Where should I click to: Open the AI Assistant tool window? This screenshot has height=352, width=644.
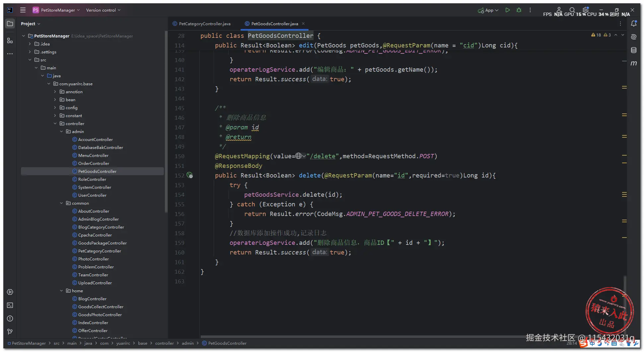(634, 37)
